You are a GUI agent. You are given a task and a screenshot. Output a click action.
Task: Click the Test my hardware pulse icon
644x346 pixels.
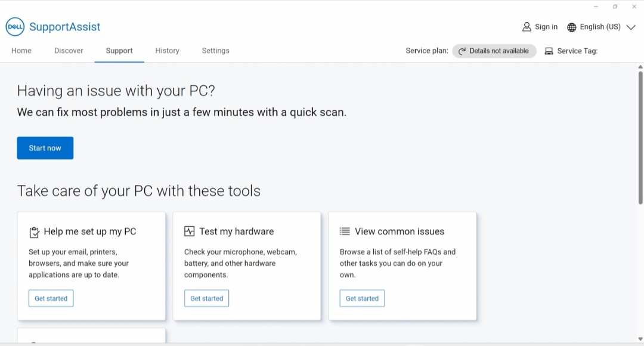tap(190, 231)
